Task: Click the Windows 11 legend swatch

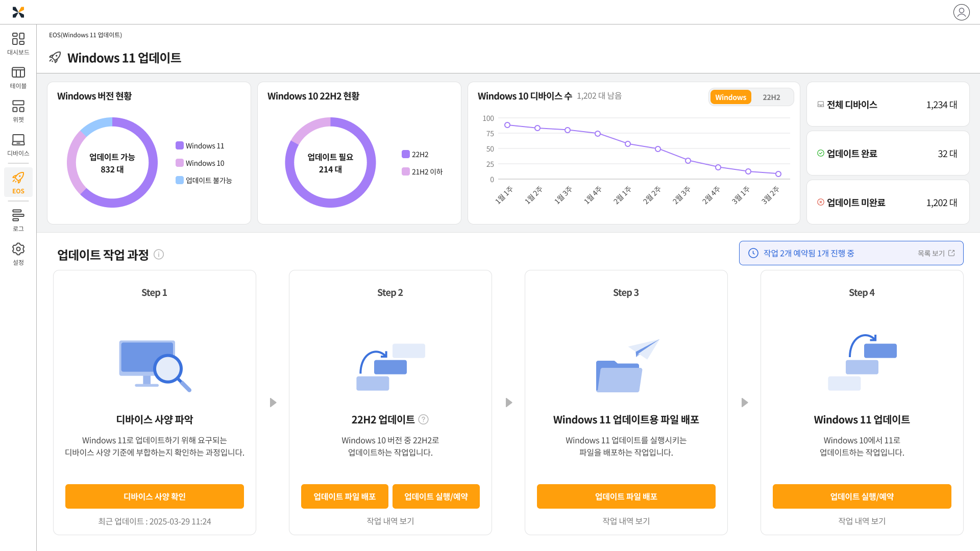Action: click(180, 145)
